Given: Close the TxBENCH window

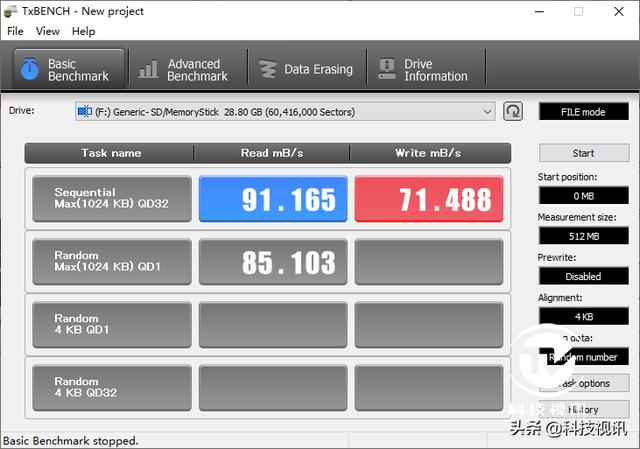Looking at the screenshot, I should click(619, 11).
